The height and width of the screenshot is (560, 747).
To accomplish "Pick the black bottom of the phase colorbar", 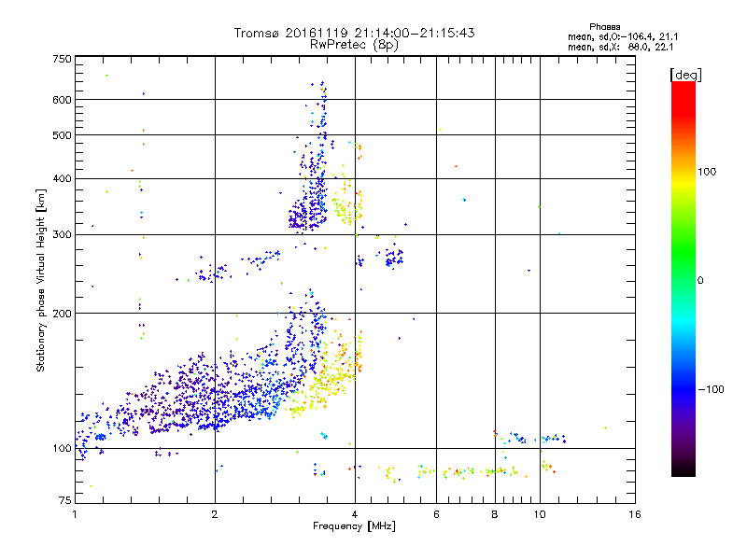I will pyautogui.click(x=684, y=470).
